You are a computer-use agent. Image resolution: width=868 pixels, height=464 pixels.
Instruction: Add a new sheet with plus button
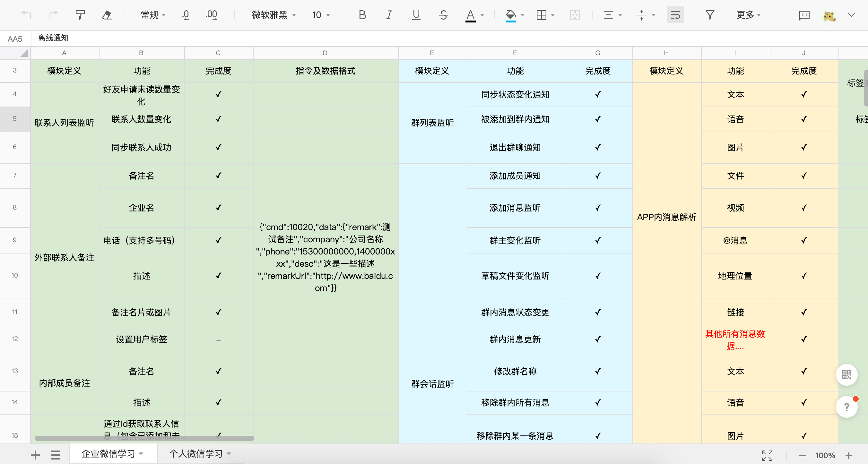(x=35, y=455)
